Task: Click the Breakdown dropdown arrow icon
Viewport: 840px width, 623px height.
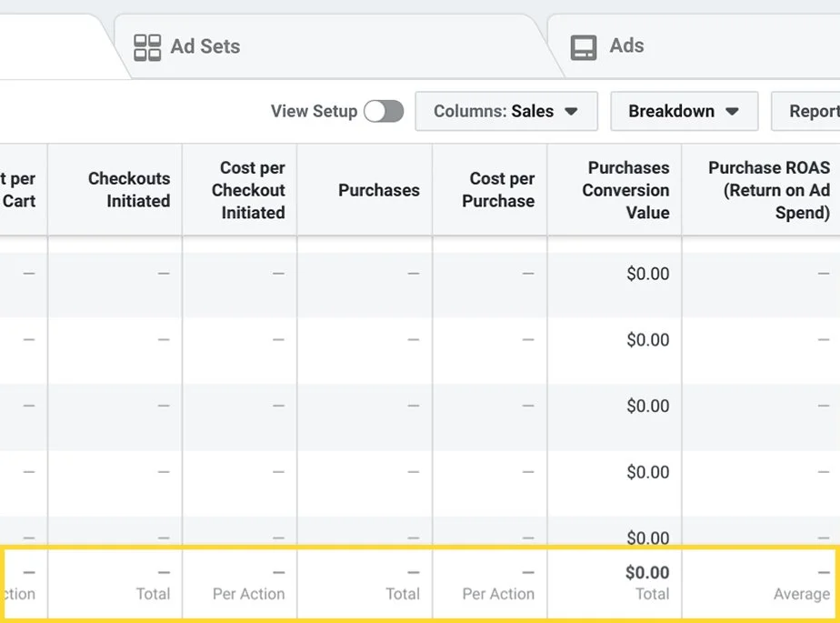Action: tap(732, 111)
